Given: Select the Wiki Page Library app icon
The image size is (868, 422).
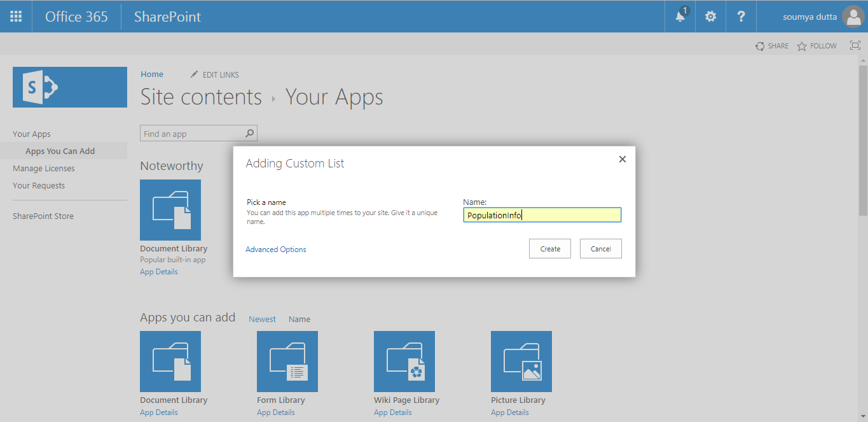Looking at the screenshot, I should pos(404,361).
